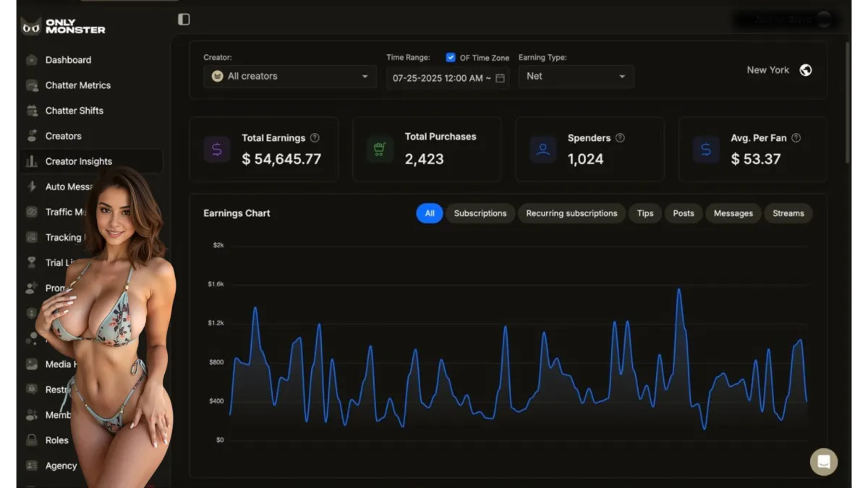Select the All earnings filter pill
This screenshot has width=868, height=488.
[x=429, y=213]
